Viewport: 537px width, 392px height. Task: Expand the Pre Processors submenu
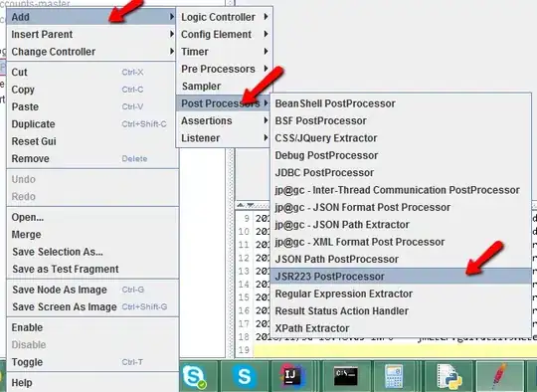[x=225, y=69]
